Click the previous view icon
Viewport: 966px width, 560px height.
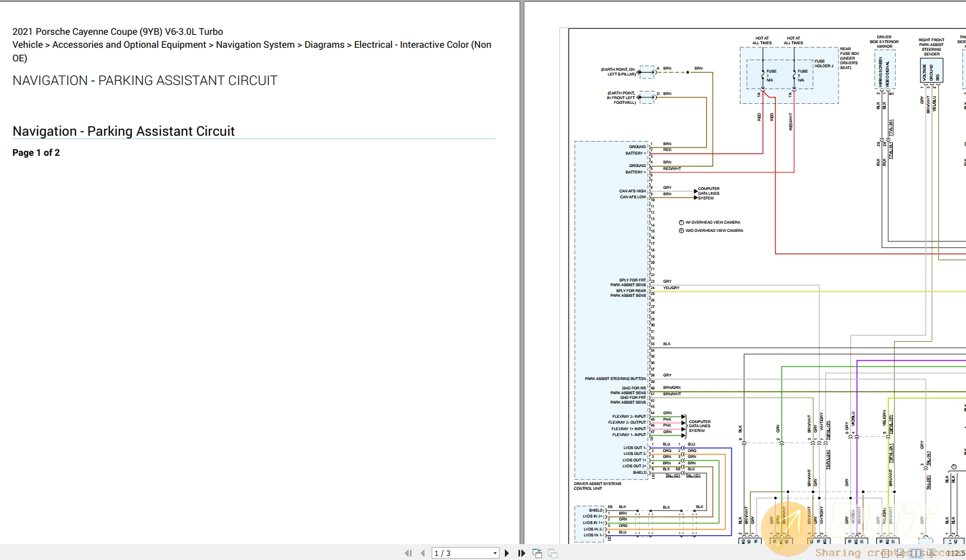[537, 553]
